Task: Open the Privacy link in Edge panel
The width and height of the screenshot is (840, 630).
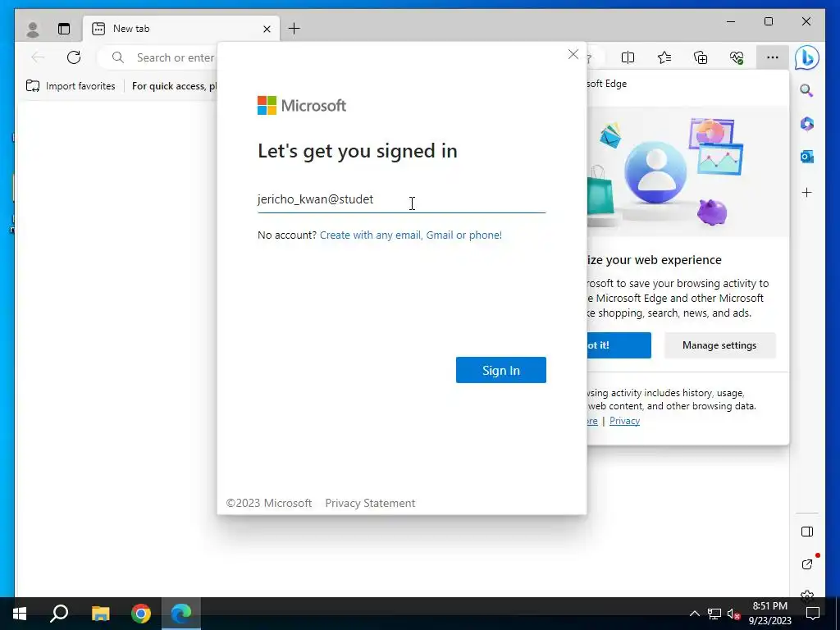Action: coord(624,421)
